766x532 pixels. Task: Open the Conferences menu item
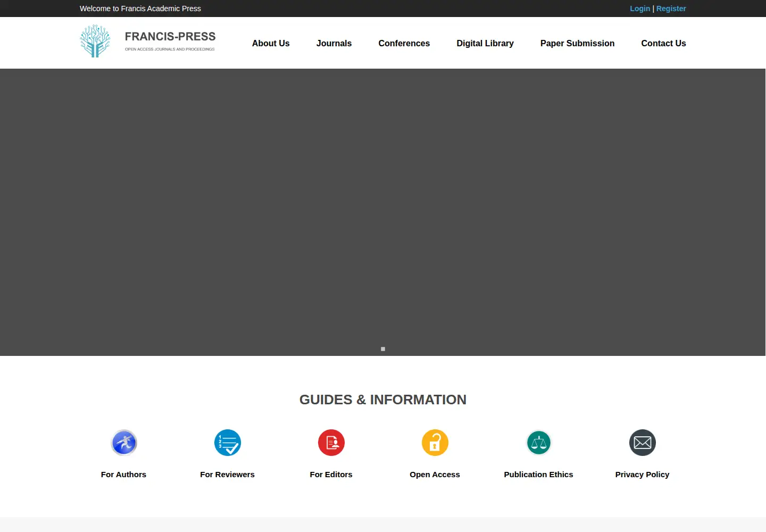coord(404,43)
